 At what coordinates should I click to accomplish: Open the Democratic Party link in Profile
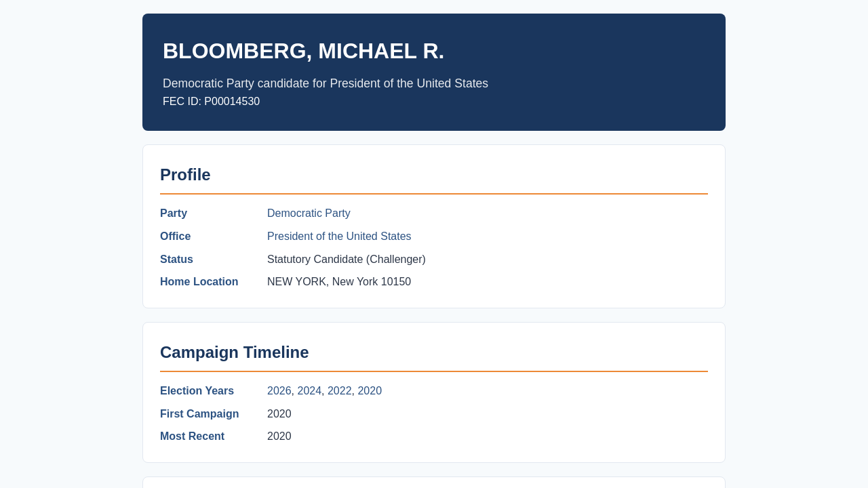coord(309,213)
